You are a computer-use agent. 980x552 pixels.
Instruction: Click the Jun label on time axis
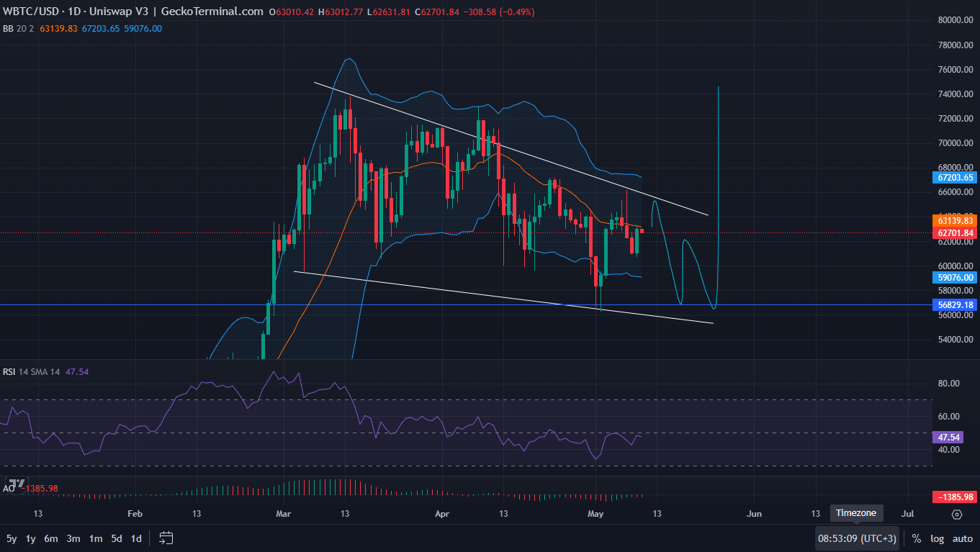click(x=754, y=514)
